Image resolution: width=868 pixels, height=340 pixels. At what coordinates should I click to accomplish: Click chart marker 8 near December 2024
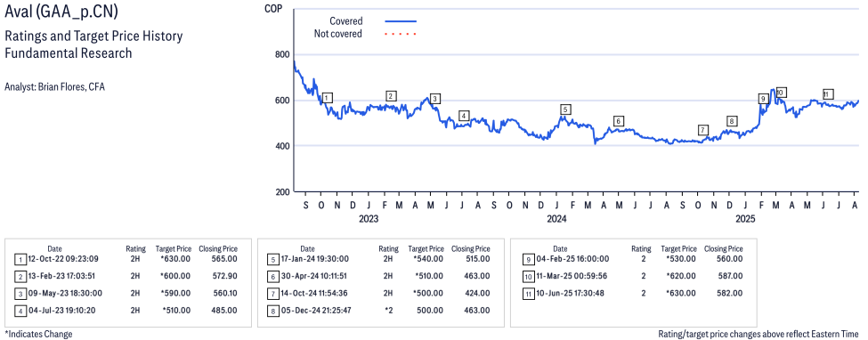[732, 121]
